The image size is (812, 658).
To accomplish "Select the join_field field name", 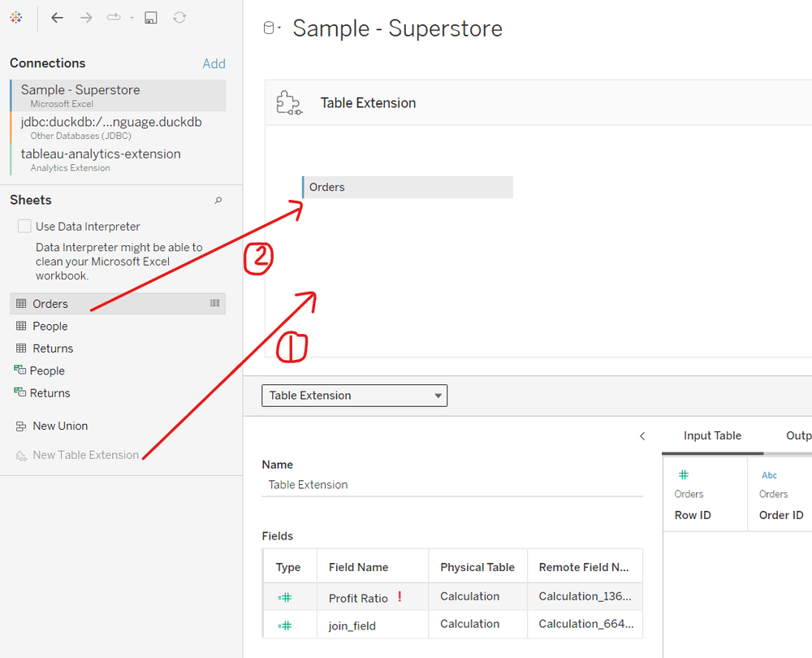I will click(352, 626).
